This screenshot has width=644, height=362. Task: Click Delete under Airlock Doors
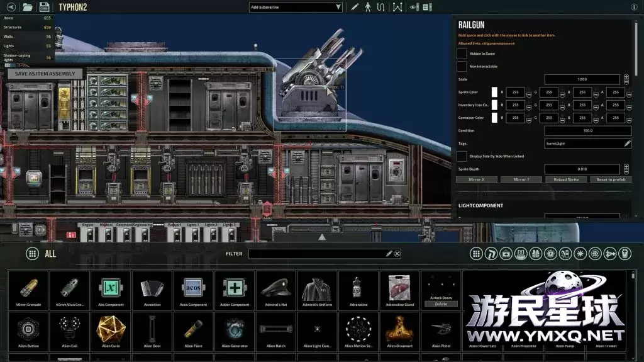(x=441, y=304)
